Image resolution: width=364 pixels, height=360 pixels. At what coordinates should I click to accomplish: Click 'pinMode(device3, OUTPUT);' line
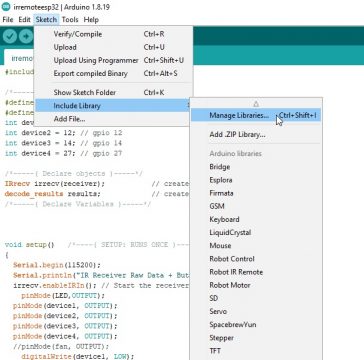pos(65,326)
